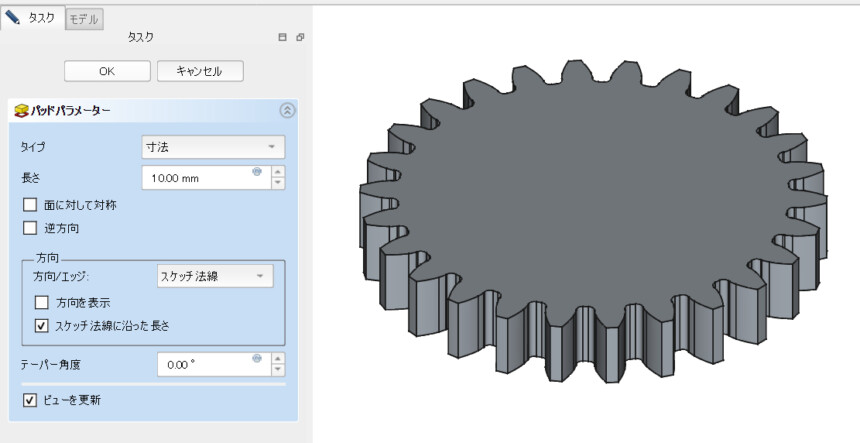Click the pencil icon on the タスク tab
Image resolution: width=860 pixels, height=443 pixels.
point(13,16)
